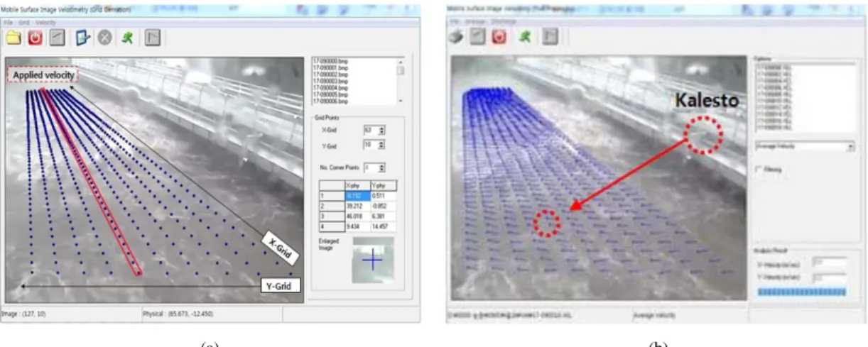Select cell with value 46.018

click(357, 216)
